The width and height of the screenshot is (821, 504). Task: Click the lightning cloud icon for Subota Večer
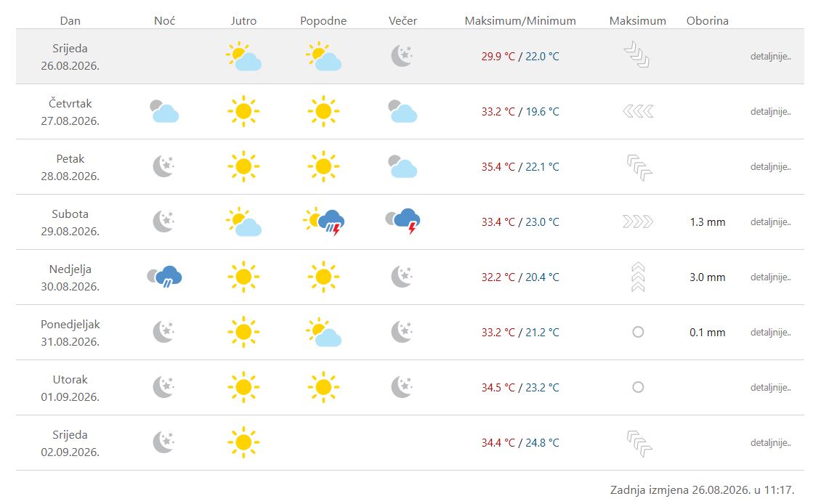tap(403, 221)
